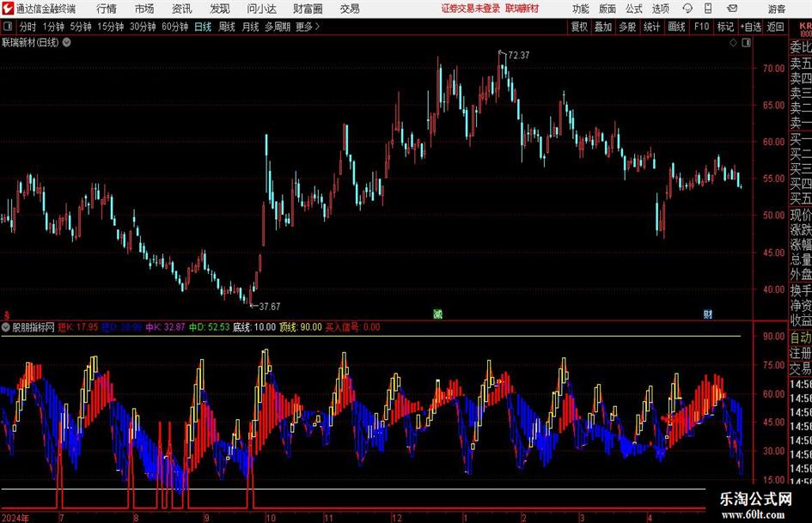Click the 游客 user account label
This screenshot has height=523, width=812.
tap(776, 9)
